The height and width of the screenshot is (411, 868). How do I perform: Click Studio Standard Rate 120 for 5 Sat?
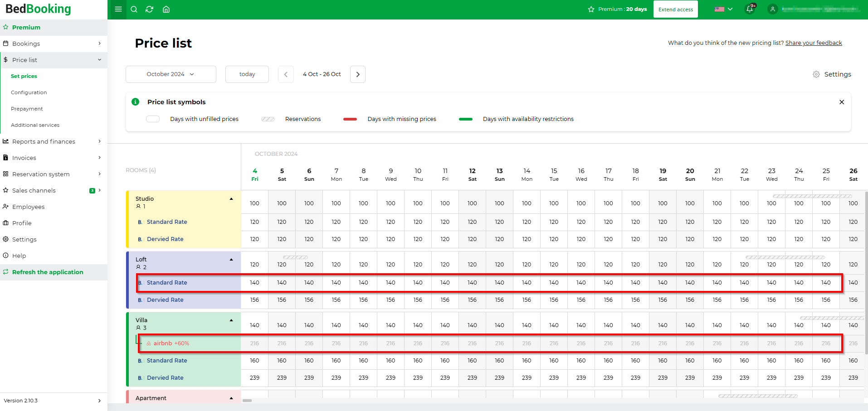coord(282,222)
